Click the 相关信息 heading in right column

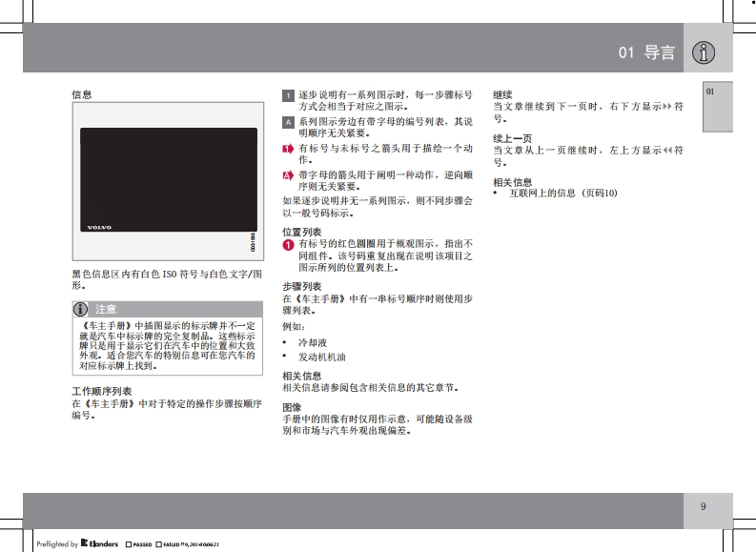coord(512,181)
